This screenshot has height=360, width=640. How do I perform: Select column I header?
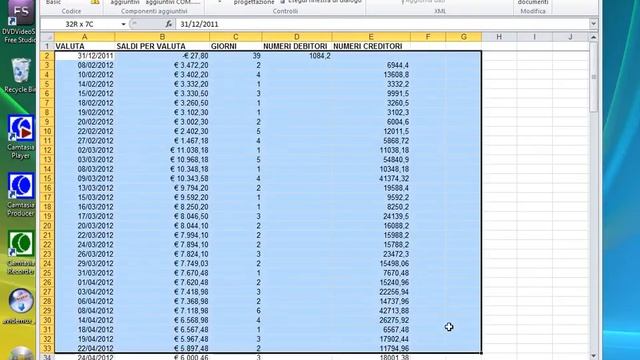point(534,37)
